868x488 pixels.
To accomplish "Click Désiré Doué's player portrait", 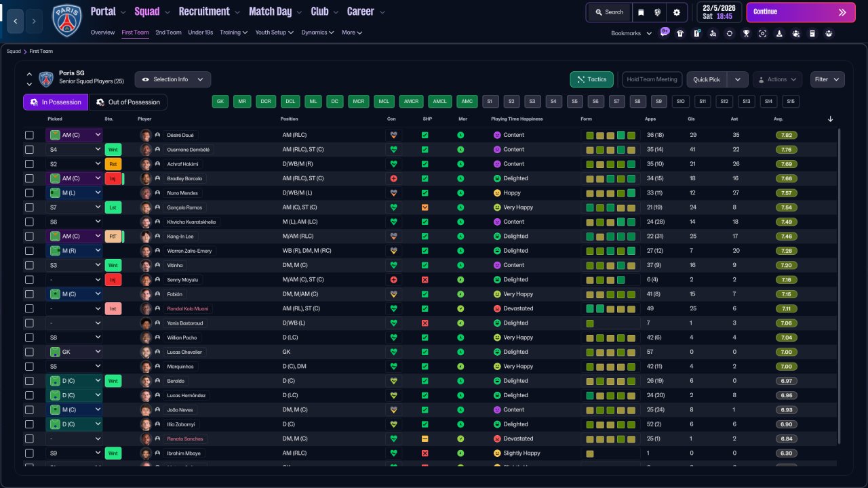I will (x=146, y=135).
